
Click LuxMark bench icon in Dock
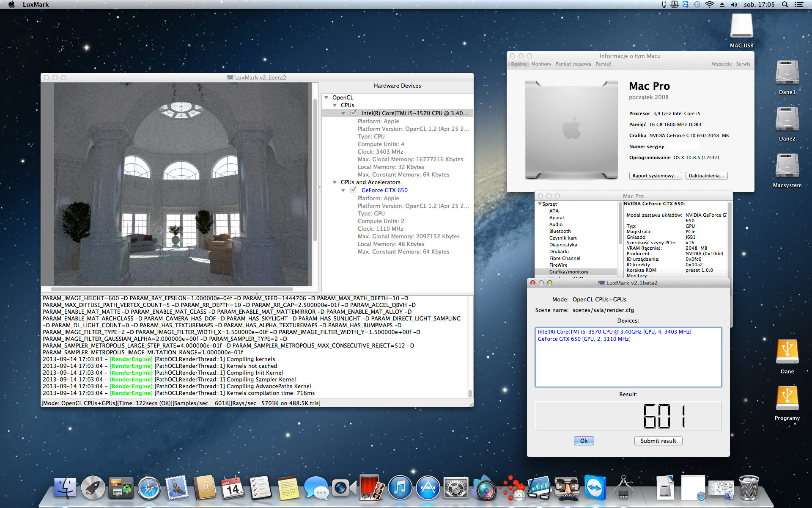coord(512,488)
